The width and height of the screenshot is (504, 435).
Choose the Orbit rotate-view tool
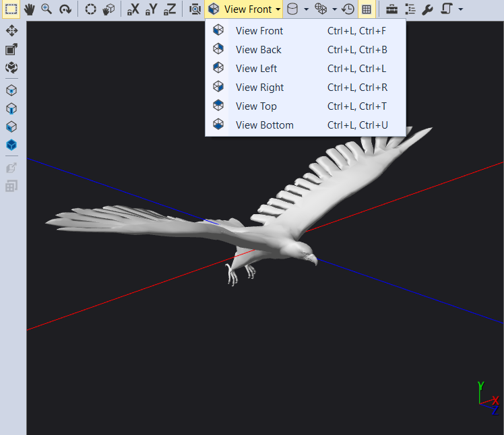click(65, 9)
